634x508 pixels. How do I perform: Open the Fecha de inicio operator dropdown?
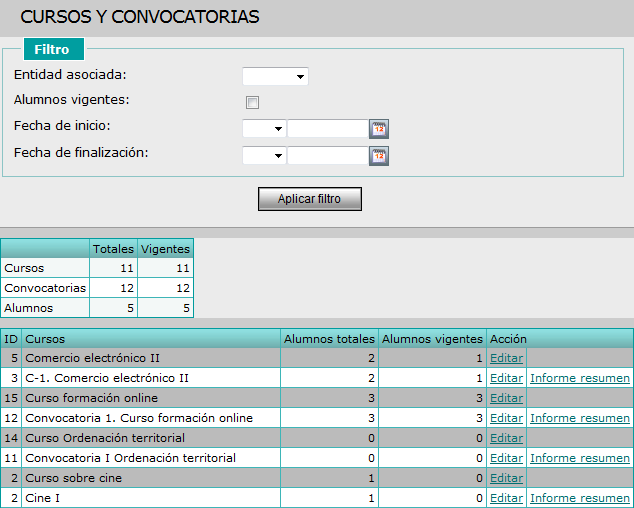tap(264, 129)
